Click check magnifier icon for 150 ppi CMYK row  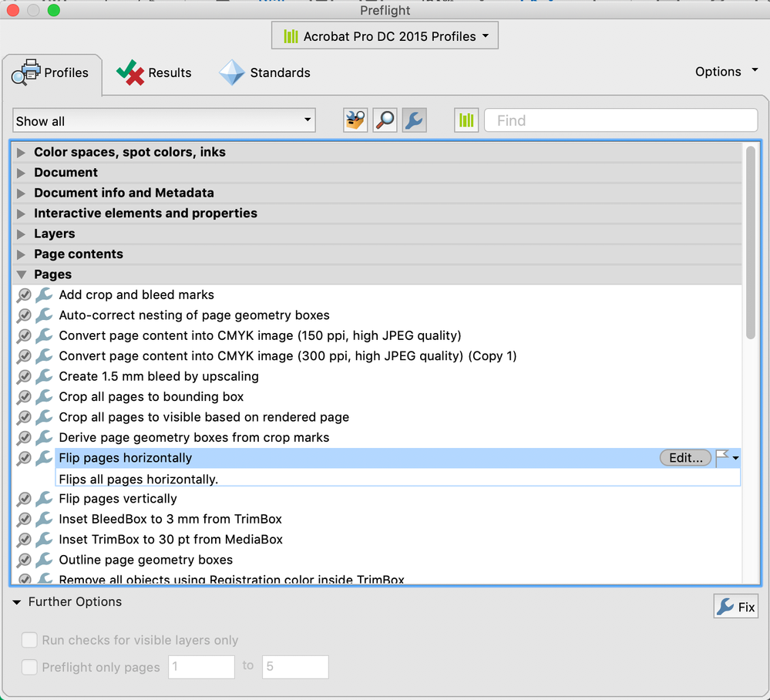24,335
